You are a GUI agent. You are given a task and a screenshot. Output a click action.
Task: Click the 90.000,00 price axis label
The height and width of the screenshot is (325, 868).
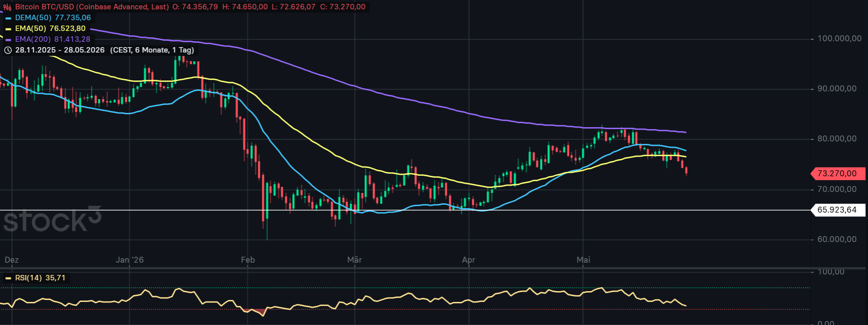click(837, 88)
